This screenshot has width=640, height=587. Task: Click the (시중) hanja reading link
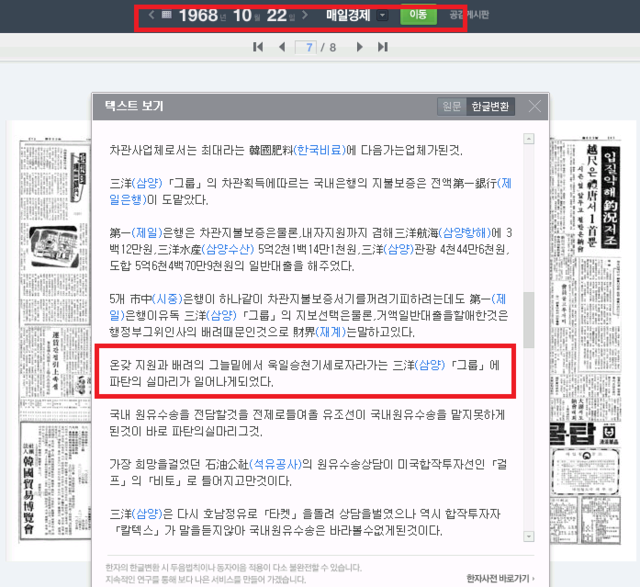(167, 299)
